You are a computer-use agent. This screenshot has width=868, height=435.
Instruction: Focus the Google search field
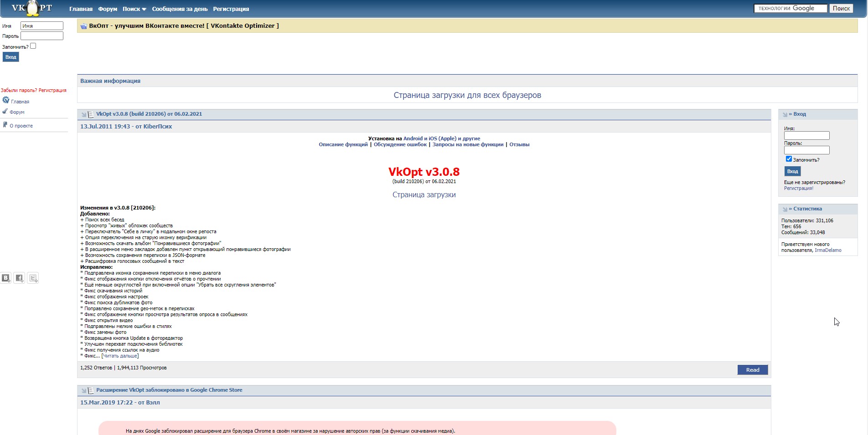[790, 8]
